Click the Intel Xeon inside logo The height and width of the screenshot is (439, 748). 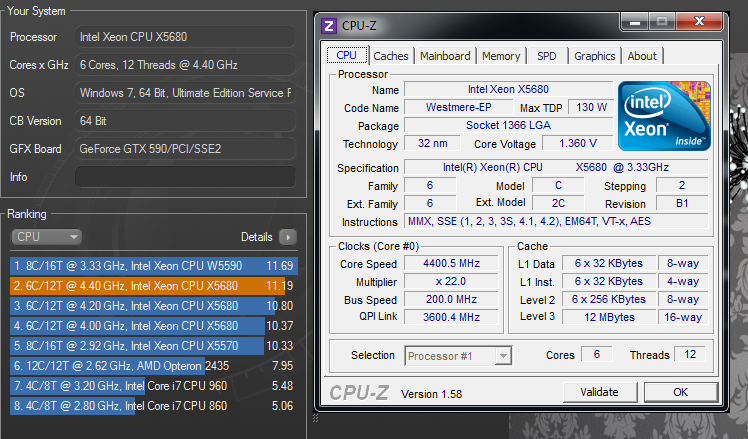click(x=664, y=116)
